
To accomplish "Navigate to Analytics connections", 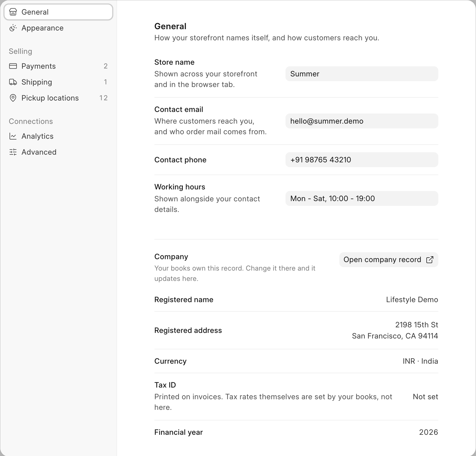I will tap(58, 136).
